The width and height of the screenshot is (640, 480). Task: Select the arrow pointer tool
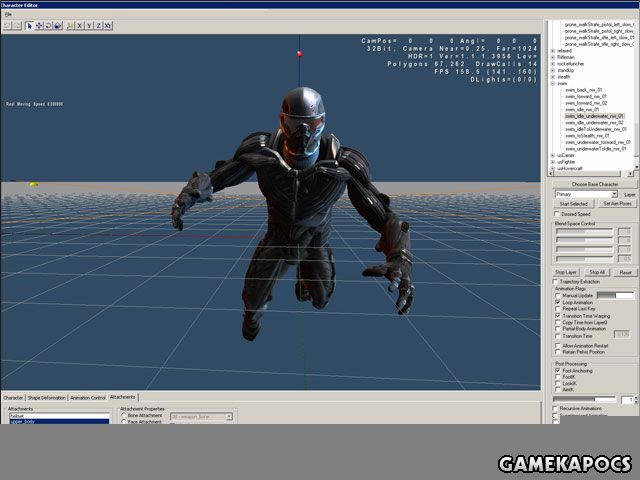click(29, 26)
